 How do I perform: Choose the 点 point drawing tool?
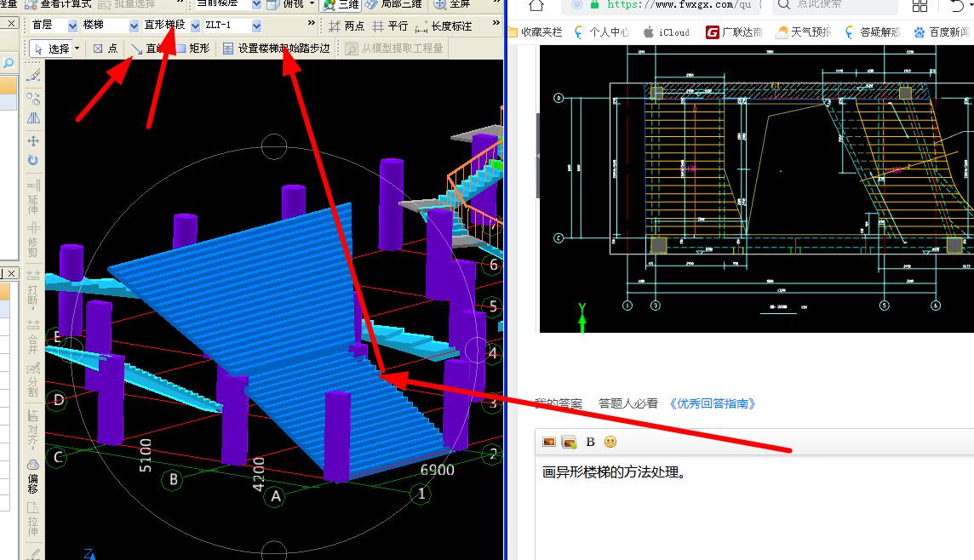105,49
